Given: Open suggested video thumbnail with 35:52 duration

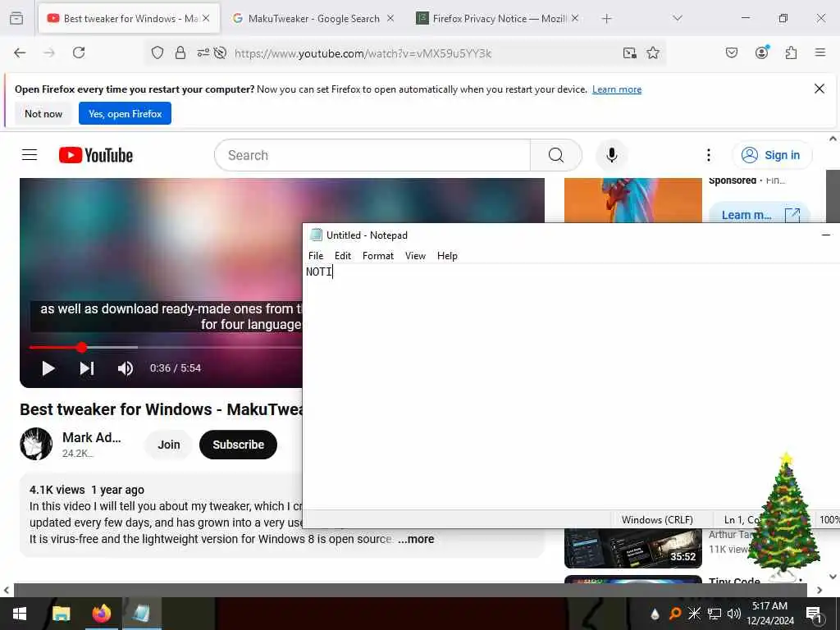Looking at the screenshot, I should [x=632, y=548].
